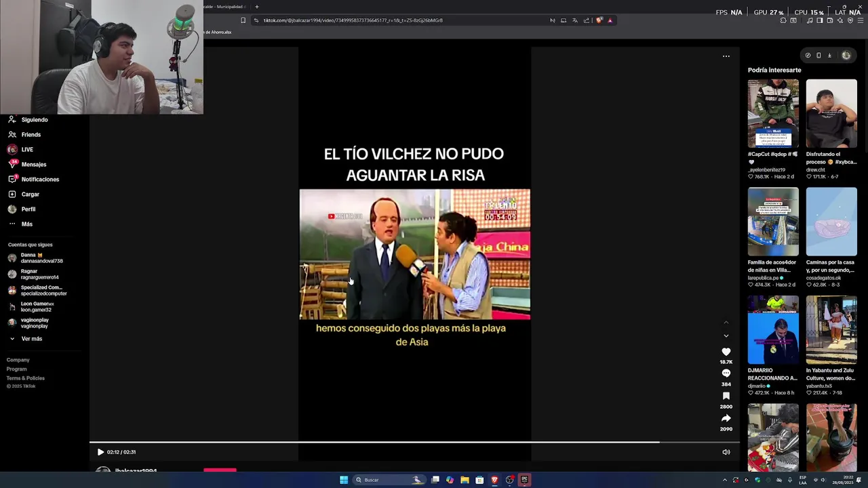Expand Ver más followed accounts
This screenshot has width=868, height=488.
(x=31, y=339)
